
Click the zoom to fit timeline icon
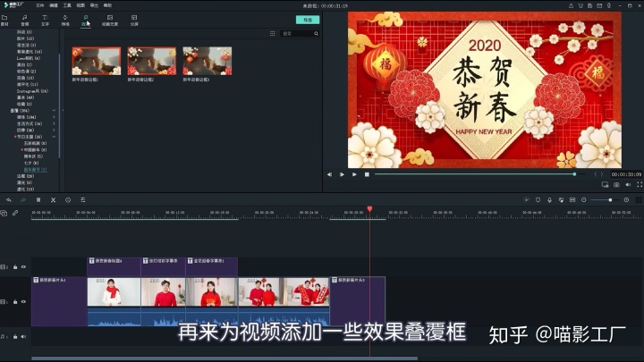coord(572,200)
